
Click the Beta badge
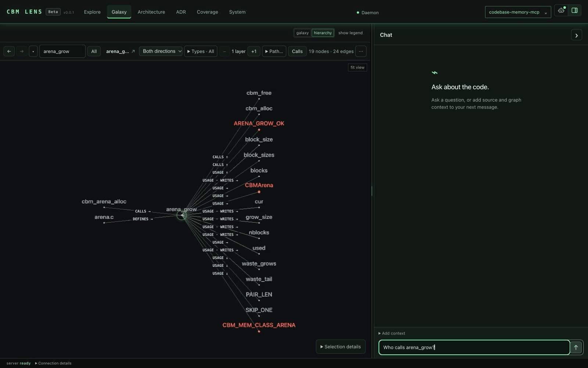pos(53,12)
